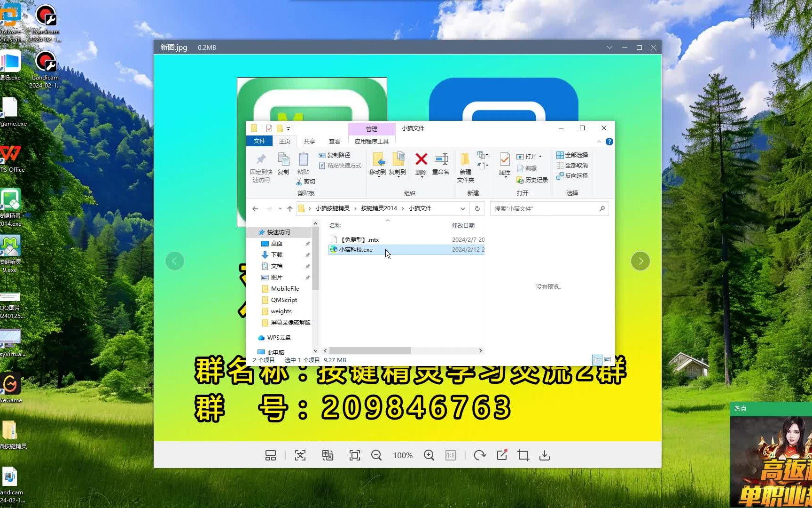
Task: Zoom out in image viewer toolbar
Action: click(376, 455)
